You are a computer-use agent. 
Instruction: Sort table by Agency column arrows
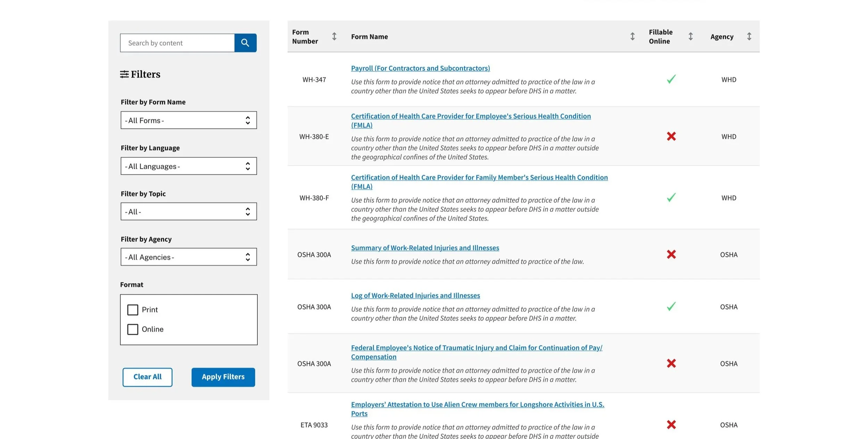point(749,36)
